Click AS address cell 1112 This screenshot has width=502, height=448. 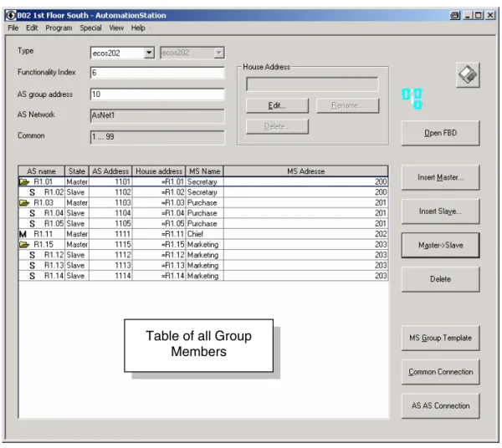pos(110,255)
